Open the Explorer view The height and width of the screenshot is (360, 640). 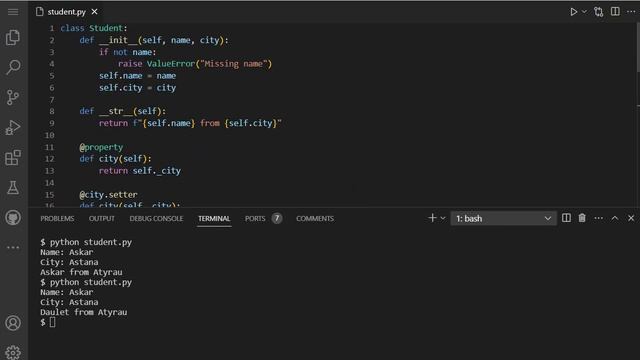coord(13,38)
